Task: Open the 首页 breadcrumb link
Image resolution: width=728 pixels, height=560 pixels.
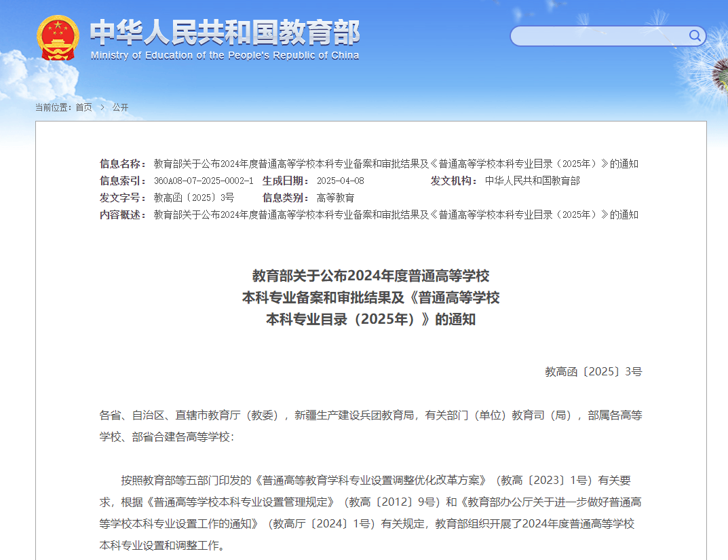Action: [83, 107]
